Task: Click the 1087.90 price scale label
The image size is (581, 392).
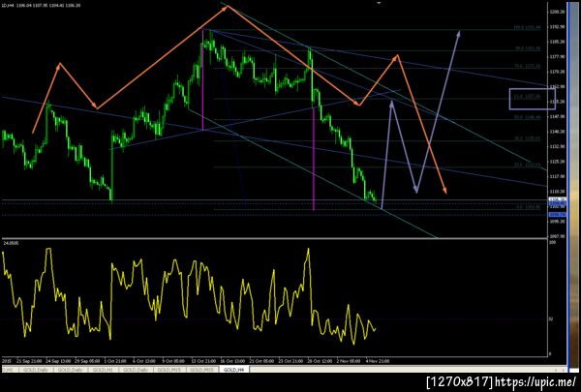Action: coord(557,236)
